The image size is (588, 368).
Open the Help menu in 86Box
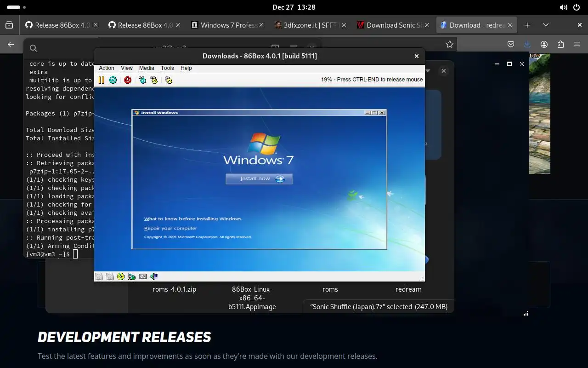click(186, 68)
